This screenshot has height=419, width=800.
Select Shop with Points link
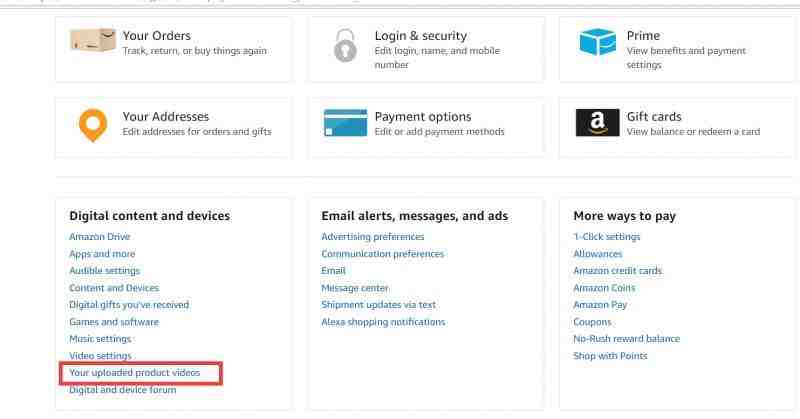tap(610, 356)
